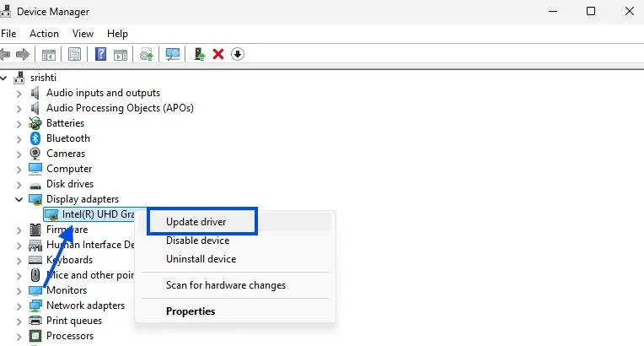Click the Network adapters icon
The image size is (644, 346).
pos(35,305)
